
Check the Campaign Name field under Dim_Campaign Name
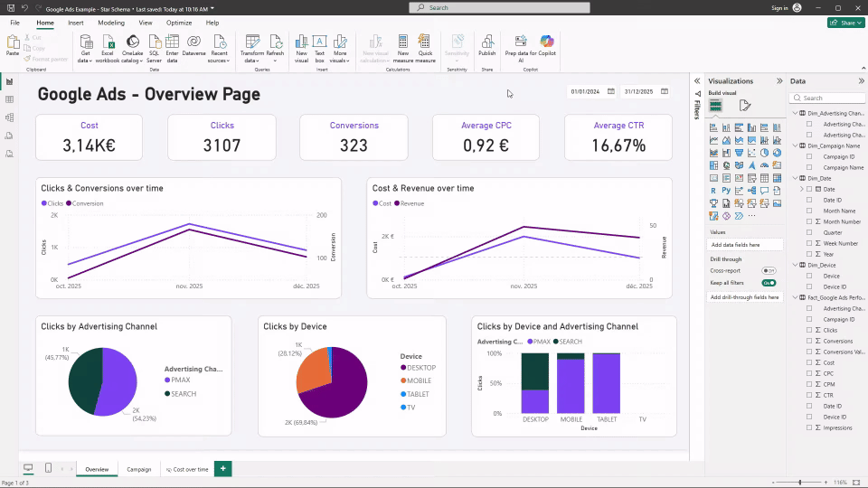(x=809, y=167)
